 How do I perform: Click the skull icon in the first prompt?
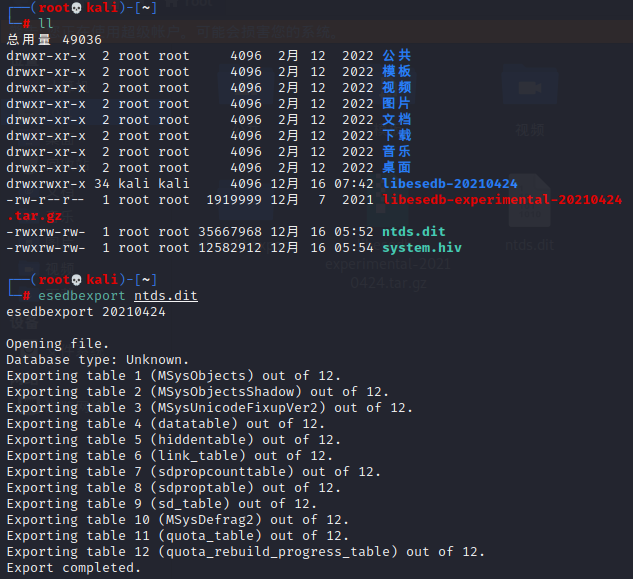(78, 7)
